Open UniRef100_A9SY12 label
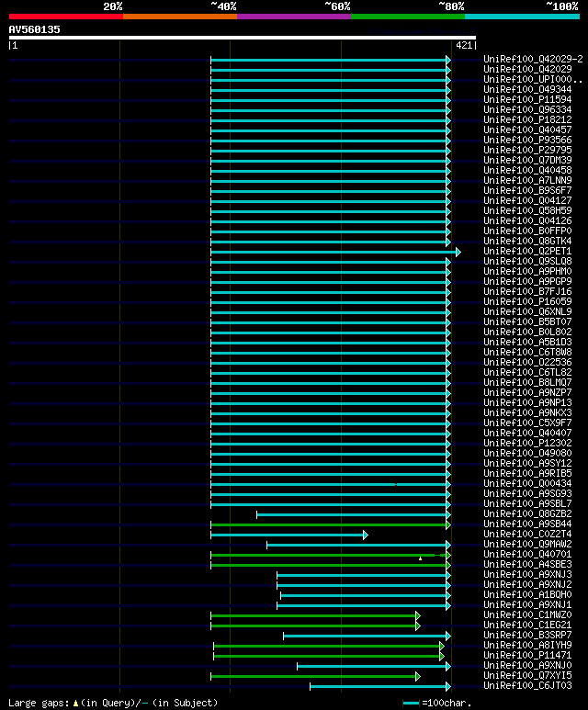Screen dimensions: 588x710 tap(527, 463)
